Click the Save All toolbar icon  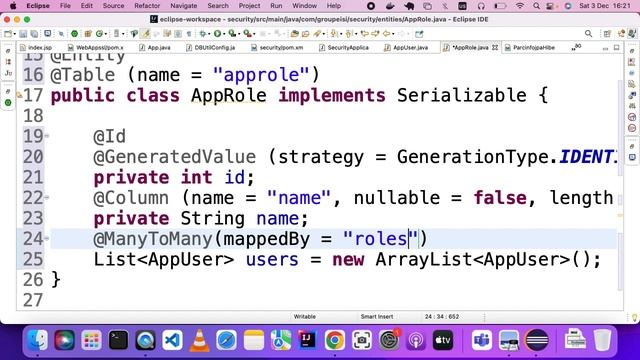pos(34,34)
